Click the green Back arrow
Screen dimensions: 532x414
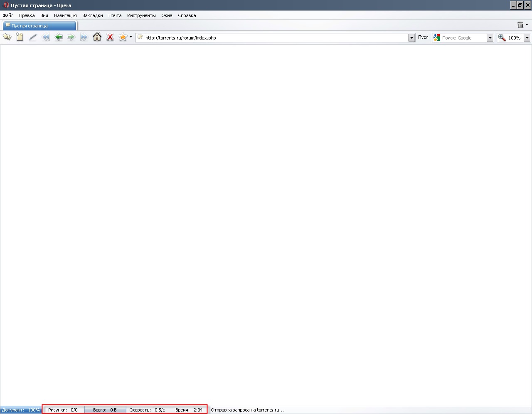point(59,37)
